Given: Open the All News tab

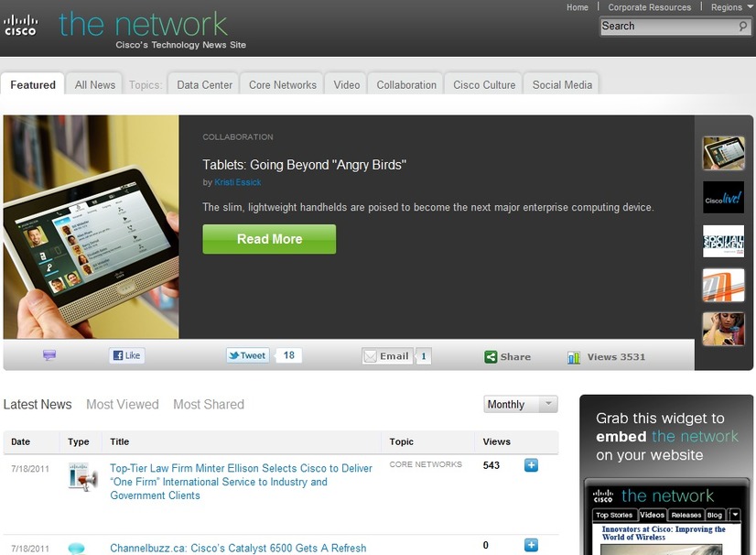Looking at the screenshot, I should [x=95, y=85].
